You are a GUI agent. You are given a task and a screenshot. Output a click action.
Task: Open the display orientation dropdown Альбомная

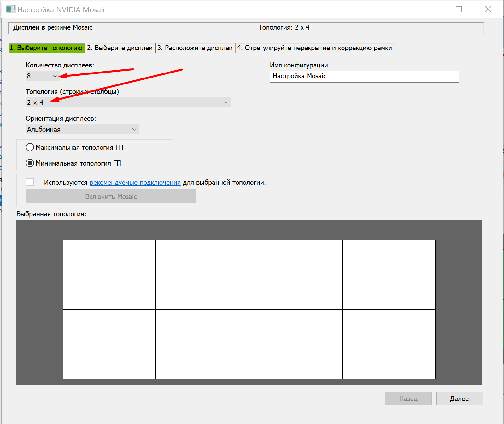pyautogui.click(x=82, y=129)
